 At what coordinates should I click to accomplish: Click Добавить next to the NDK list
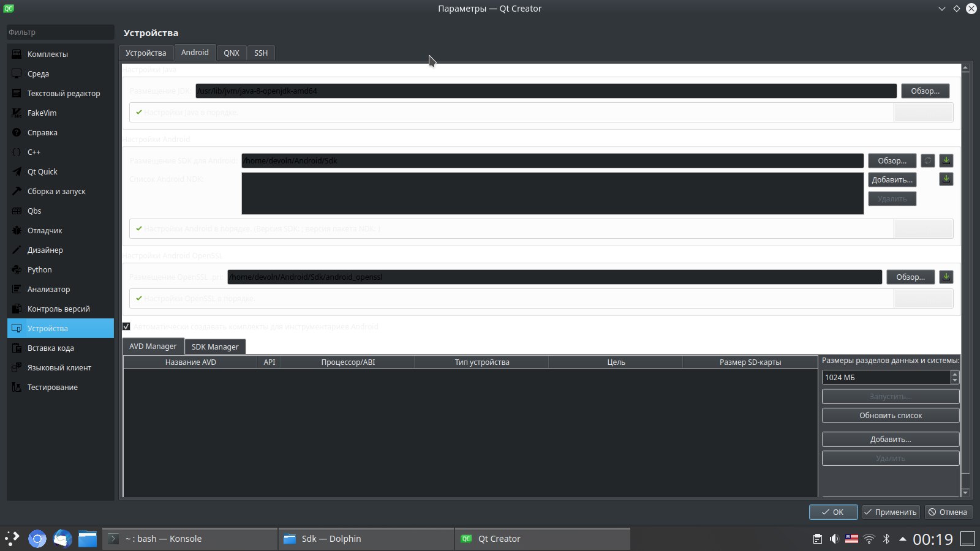892,179
